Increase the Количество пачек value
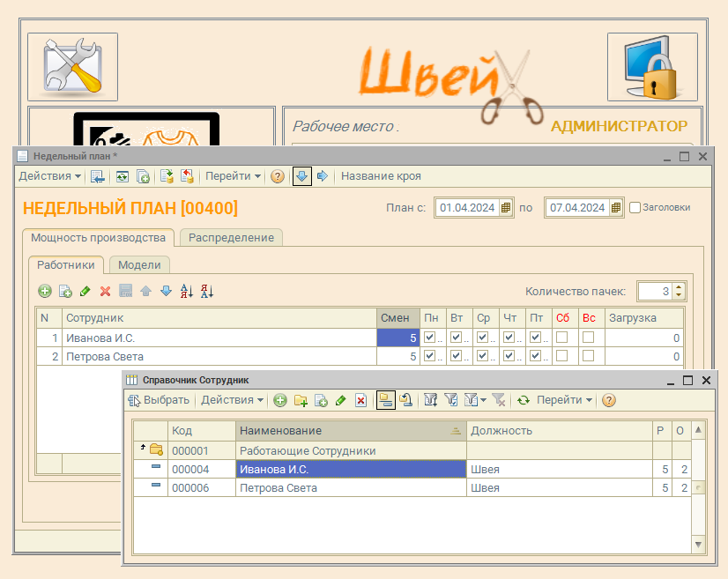 click(678, 287)
